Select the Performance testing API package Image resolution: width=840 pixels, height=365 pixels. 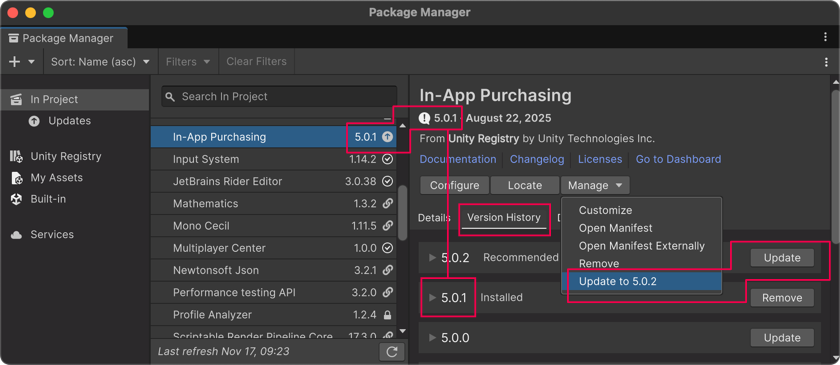pos(273,293)
